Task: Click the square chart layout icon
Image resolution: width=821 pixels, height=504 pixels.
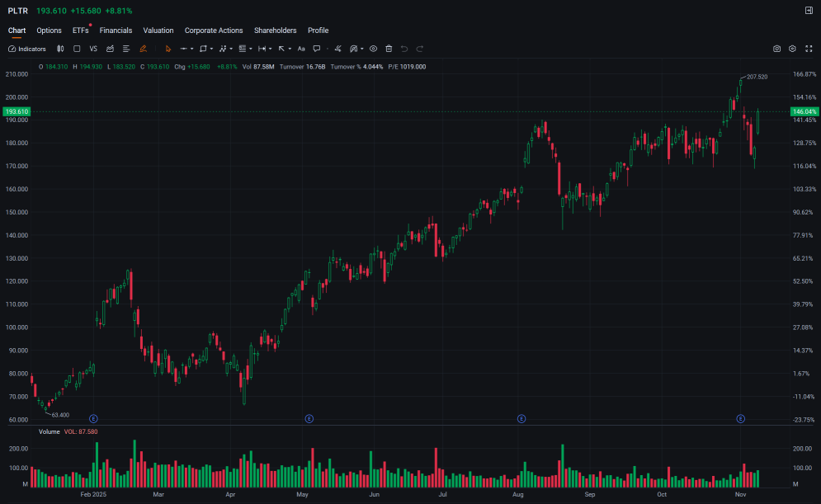Action: [77, 49]
